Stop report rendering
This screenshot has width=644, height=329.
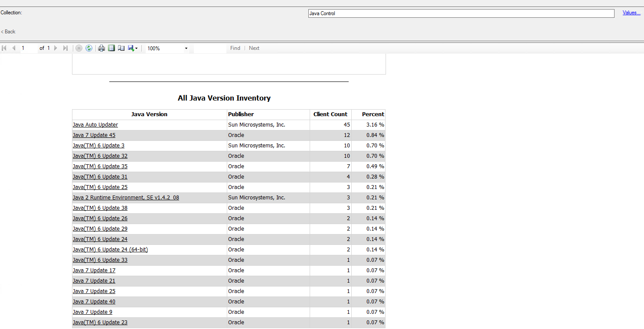(79, 48)
